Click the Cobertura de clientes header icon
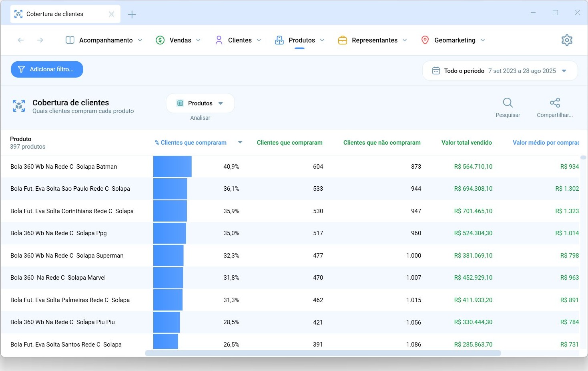 point(19,106)
